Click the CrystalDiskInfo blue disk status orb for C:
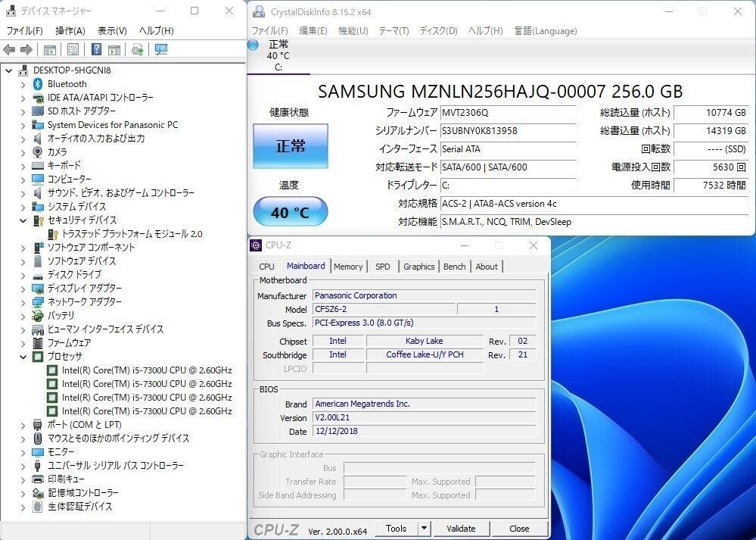The height and width of the screenshot is (540, 756). coord(253,45)
